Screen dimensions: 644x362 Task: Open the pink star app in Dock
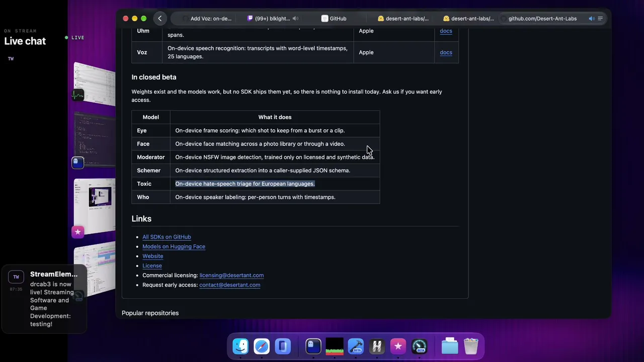[x=398, y=346]
